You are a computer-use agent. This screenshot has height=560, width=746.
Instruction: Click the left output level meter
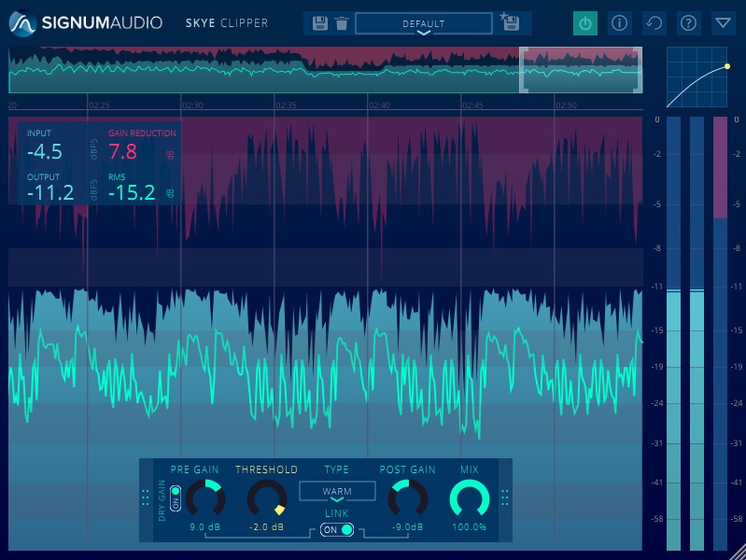point(674,333)
